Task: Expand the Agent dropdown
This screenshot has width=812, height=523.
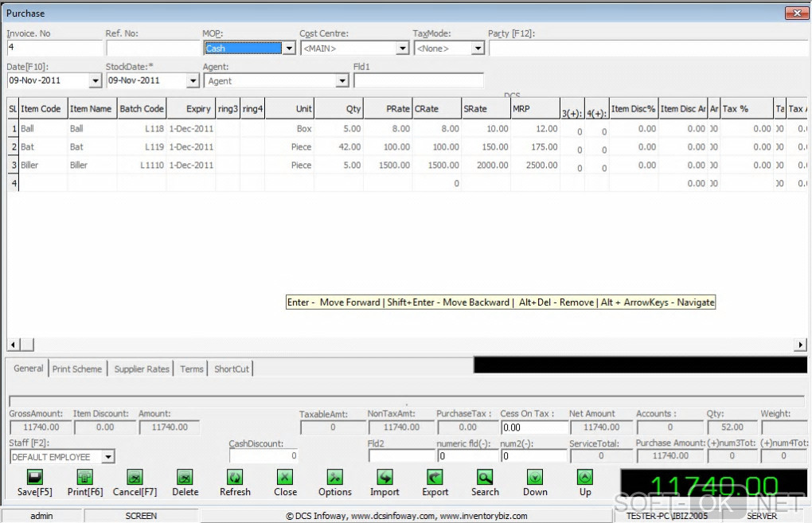Action: pyautogui.click(x=342, y=80)
